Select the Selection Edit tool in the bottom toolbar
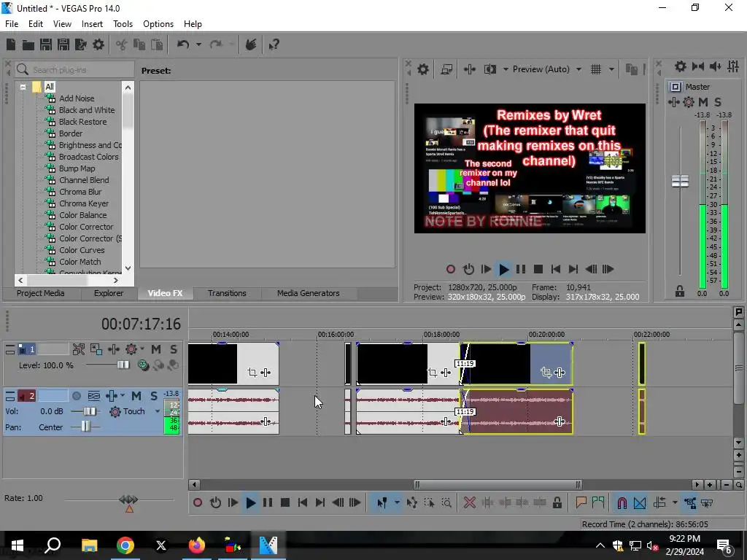 coord(429,503)
